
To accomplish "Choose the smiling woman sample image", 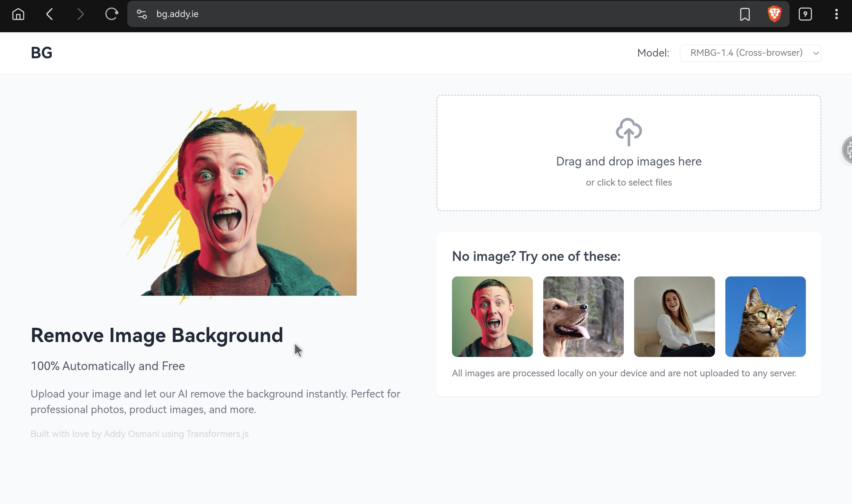I will [674, 317].
